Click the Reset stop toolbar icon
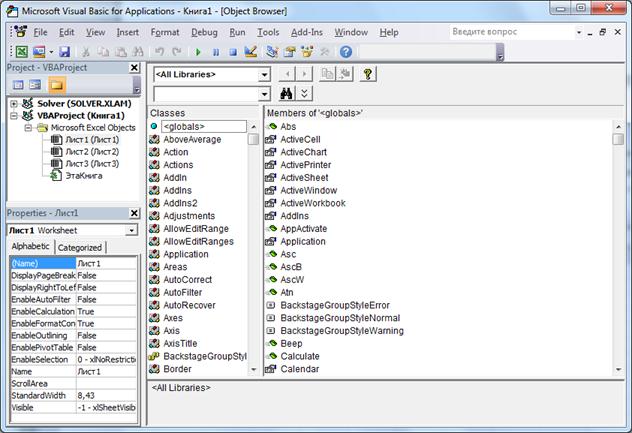 tap(233, 52)
